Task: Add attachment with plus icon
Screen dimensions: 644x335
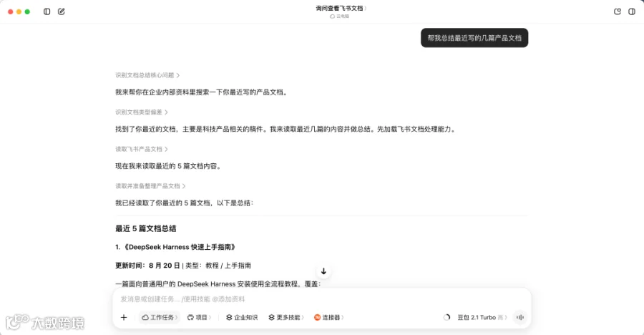Action: point(124,317)
